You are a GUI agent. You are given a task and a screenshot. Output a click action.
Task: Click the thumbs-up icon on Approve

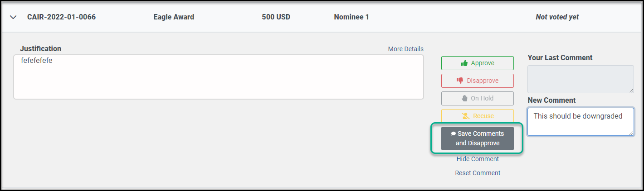tap(464, 63)
